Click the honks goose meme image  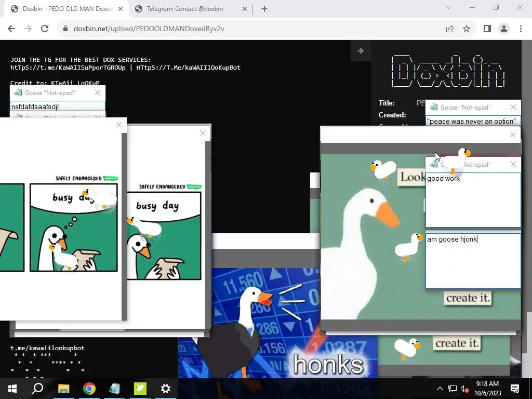click(x=277, y=322)
